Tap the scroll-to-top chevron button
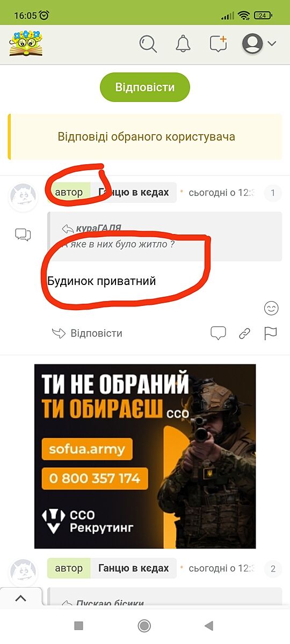The height and width of the screenshot is (644, 290). [x=20, y=598]
